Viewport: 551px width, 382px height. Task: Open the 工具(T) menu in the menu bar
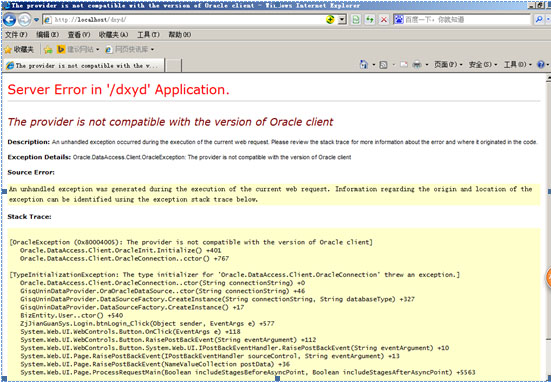click(148, 34)
